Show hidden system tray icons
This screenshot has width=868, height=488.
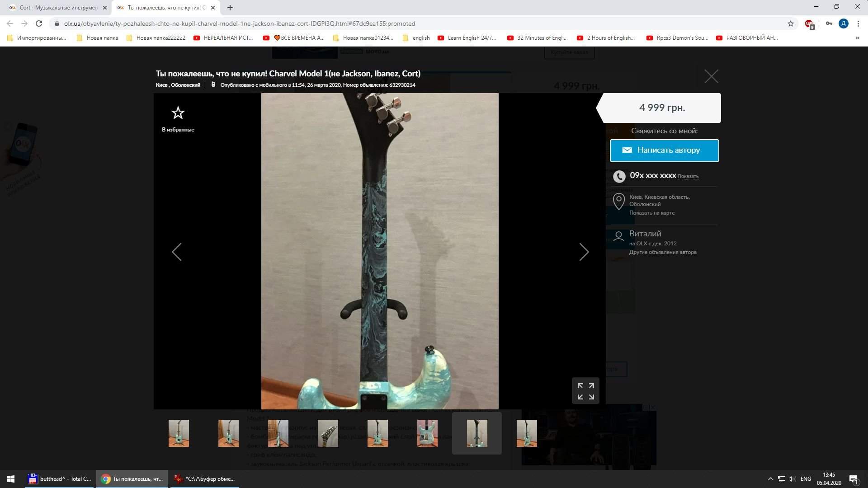770,479
